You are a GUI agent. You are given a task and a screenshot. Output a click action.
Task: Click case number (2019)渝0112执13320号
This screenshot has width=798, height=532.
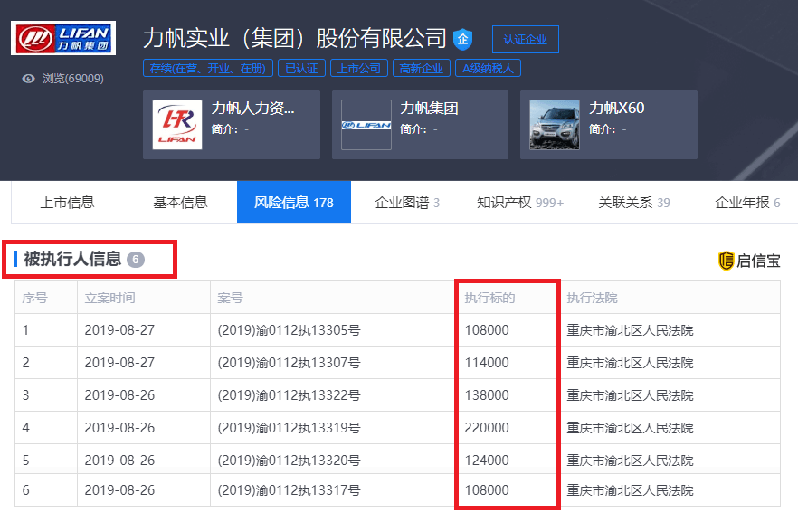point(290,461)
